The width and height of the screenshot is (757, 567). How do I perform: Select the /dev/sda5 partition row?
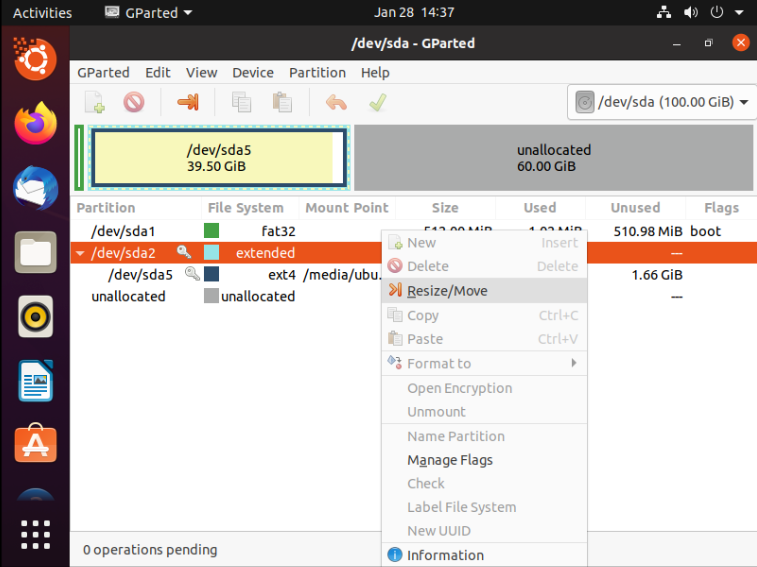coord(413,274)
